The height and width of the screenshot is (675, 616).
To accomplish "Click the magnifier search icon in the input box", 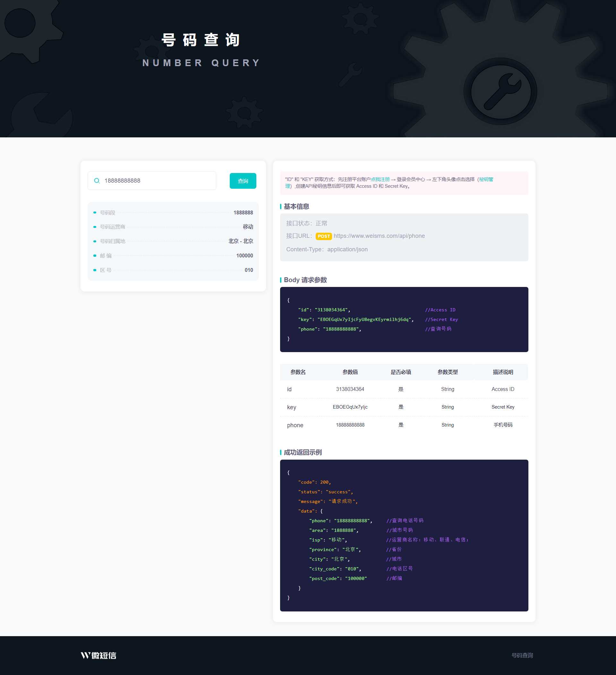I will 97,180.
